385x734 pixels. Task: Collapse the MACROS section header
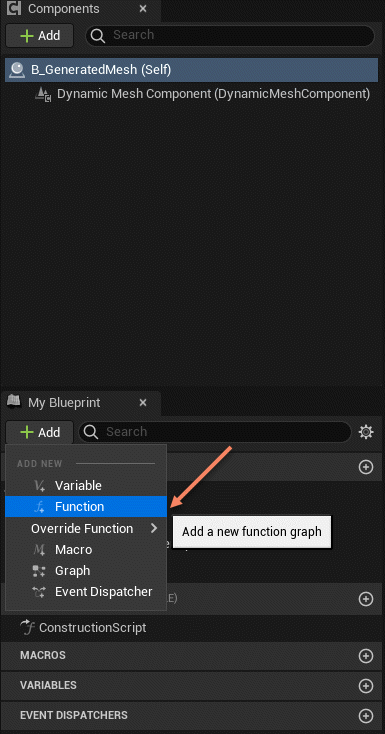(x=191, y=655)
